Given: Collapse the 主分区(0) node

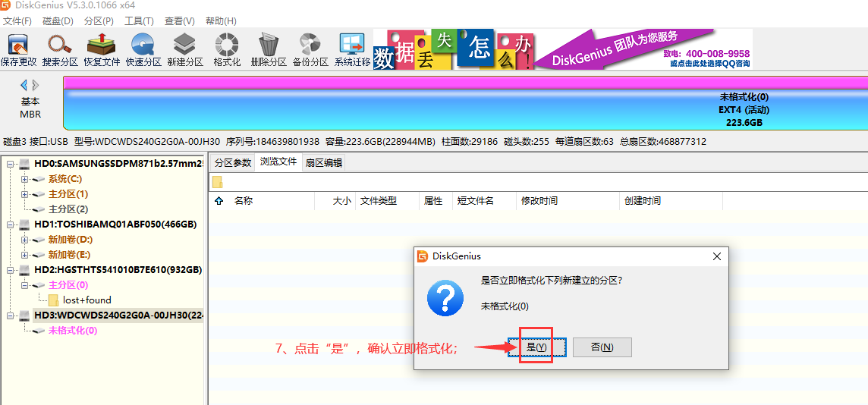Looking at the screenshot, I should 24,285.
